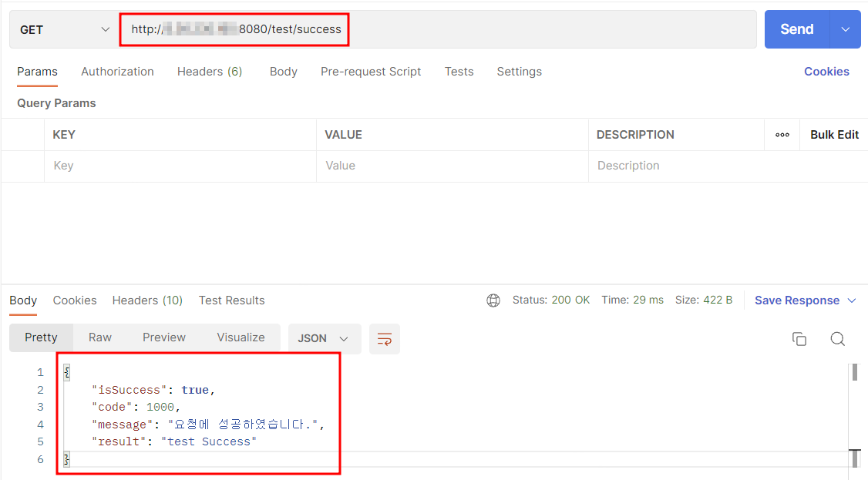Open response search magnifier icon
This screenshot has height=480, width=868.
pos(838,338)
